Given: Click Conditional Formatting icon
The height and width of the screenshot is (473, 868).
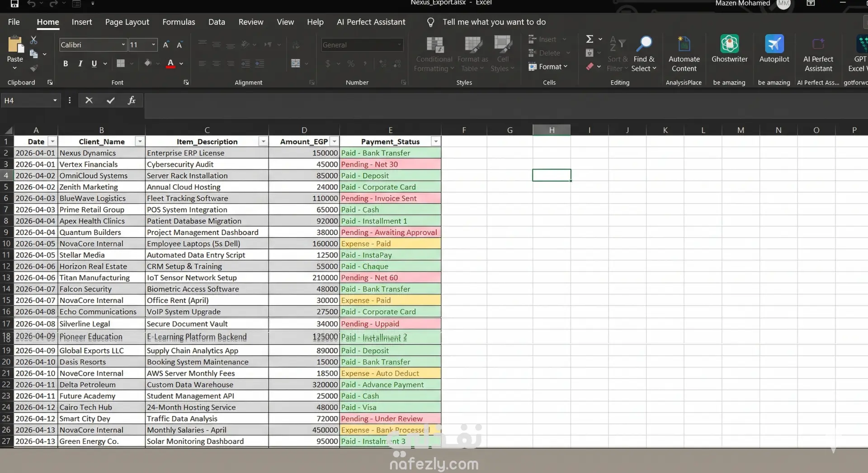Looking at the screenshot, I should (x=434, y=45).
